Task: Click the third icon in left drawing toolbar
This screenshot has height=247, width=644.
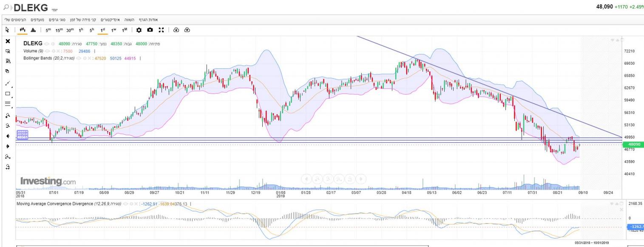Action: pyautogui.click(x=7, y=61)
